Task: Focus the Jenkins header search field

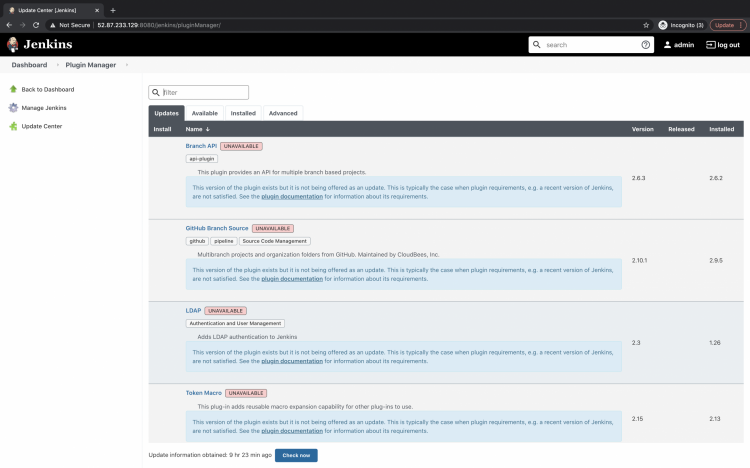Action: (591, 45)
